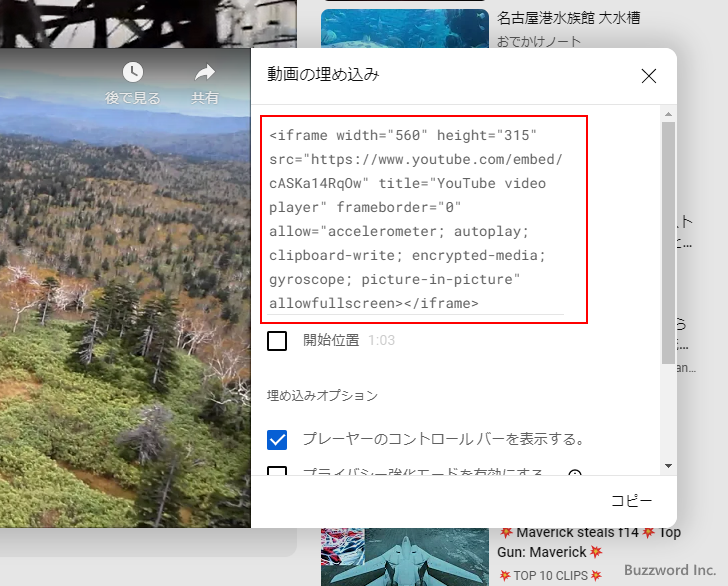Click the Watch Later clock icon
This screenshot has height=586, width=728.
133,72
